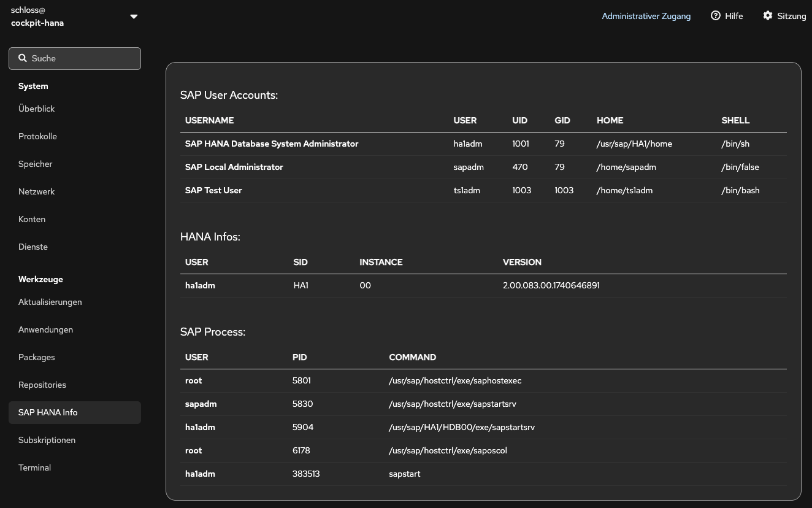Image resolution: width=812 pixels, height=508 pixels.
Task: Click 'SAP Local Administrator' username cell
Action: 234,167
